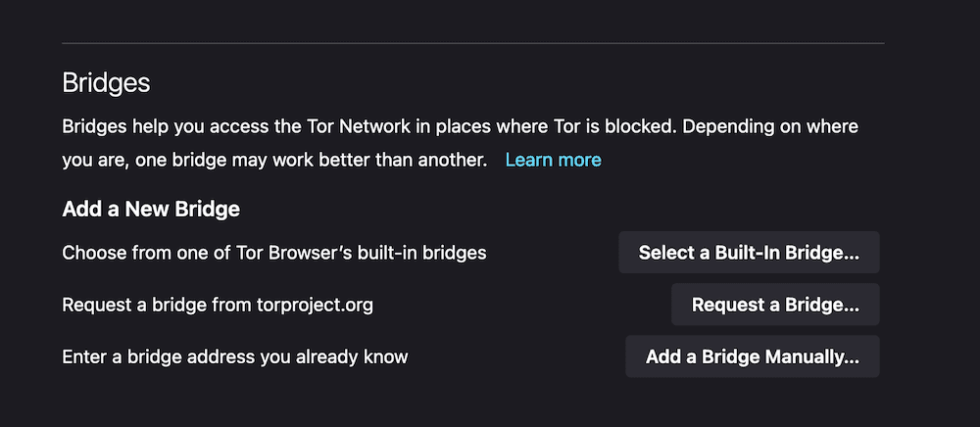Click the Enter a bridge address label

(234, 357)
